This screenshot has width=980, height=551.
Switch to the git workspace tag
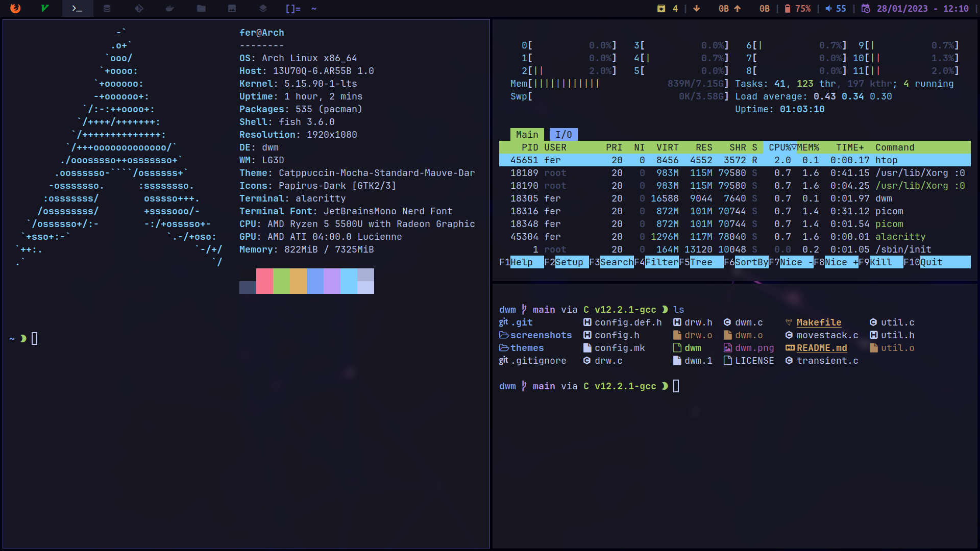pos(139,8)
